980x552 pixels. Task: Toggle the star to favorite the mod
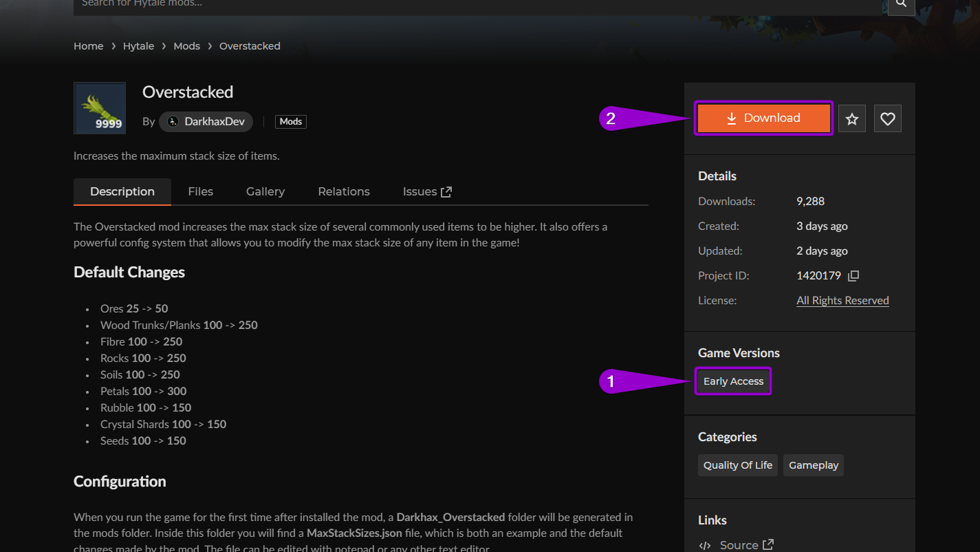[851, 118]
